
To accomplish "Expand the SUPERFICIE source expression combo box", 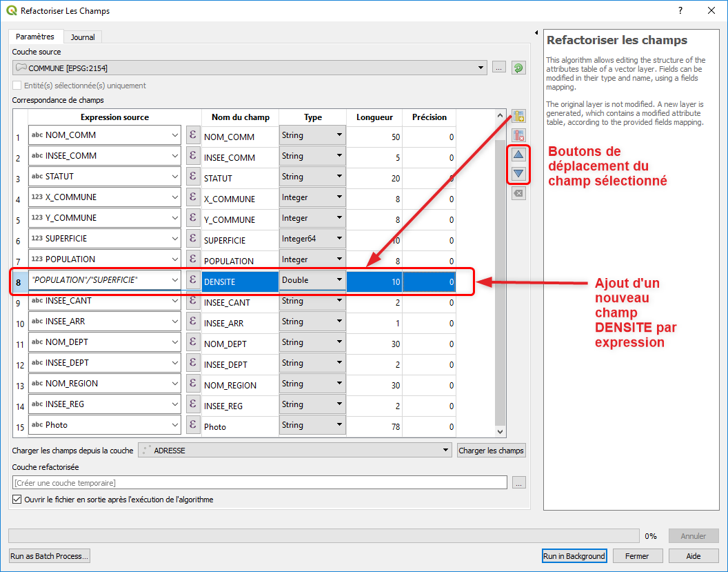I will tap(174, 239).
